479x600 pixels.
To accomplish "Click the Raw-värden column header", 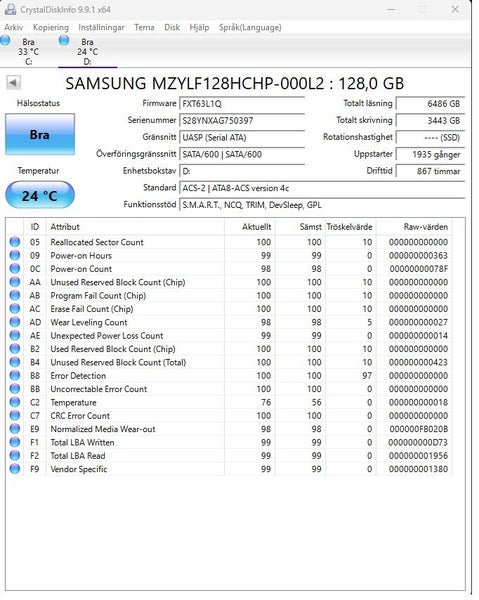I will point(414,227).
